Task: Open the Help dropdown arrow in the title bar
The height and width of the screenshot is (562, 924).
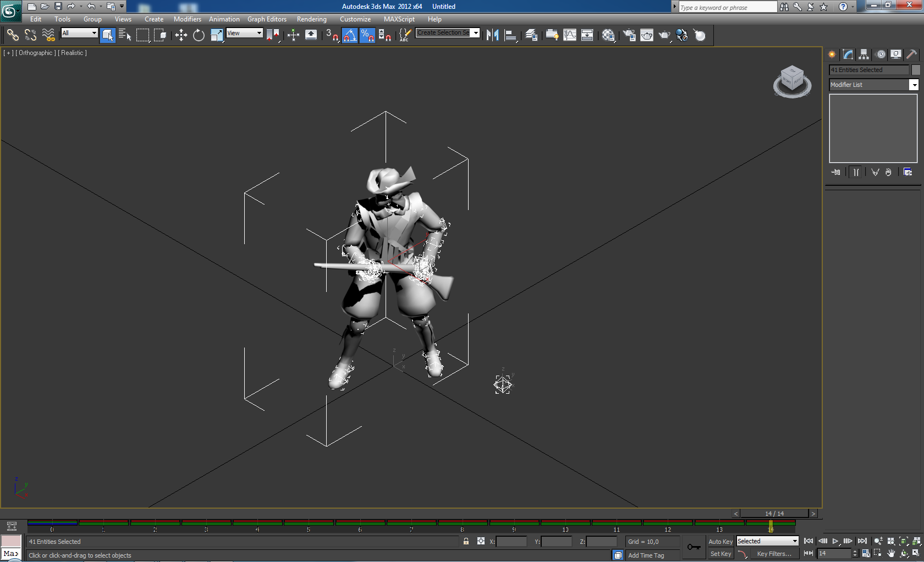Action: (x=853, y=7)
